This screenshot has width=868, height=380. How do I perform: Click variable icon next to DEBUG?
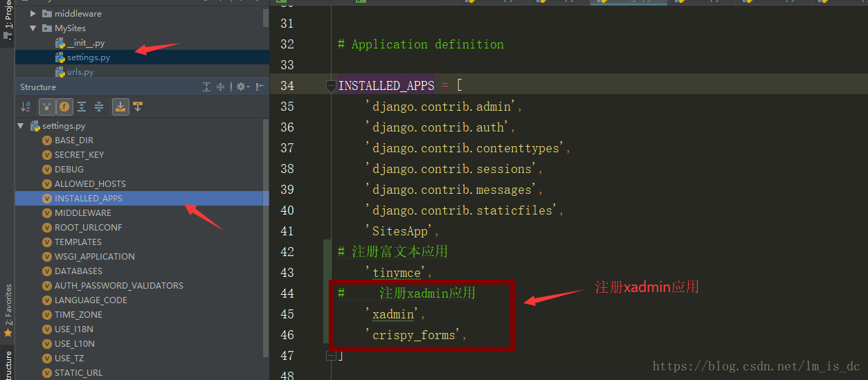click(x=47, y=170)
